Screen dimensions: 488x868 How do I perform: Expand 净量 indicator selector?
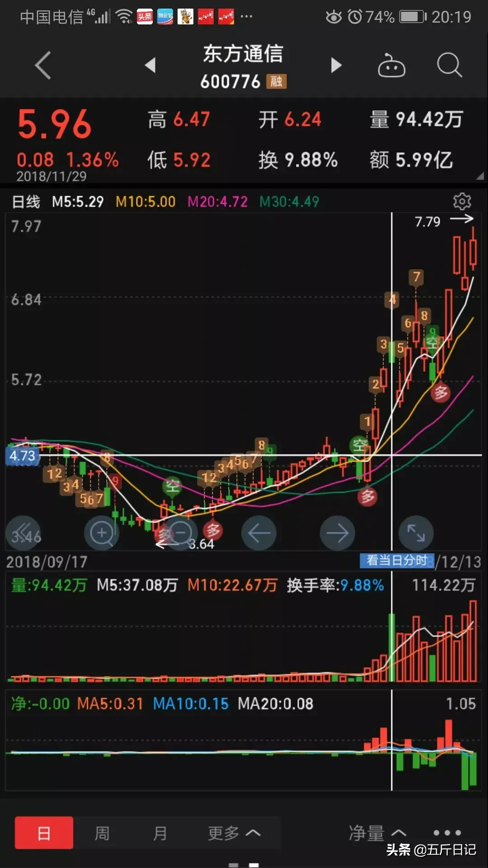click(x=378, y=833)
